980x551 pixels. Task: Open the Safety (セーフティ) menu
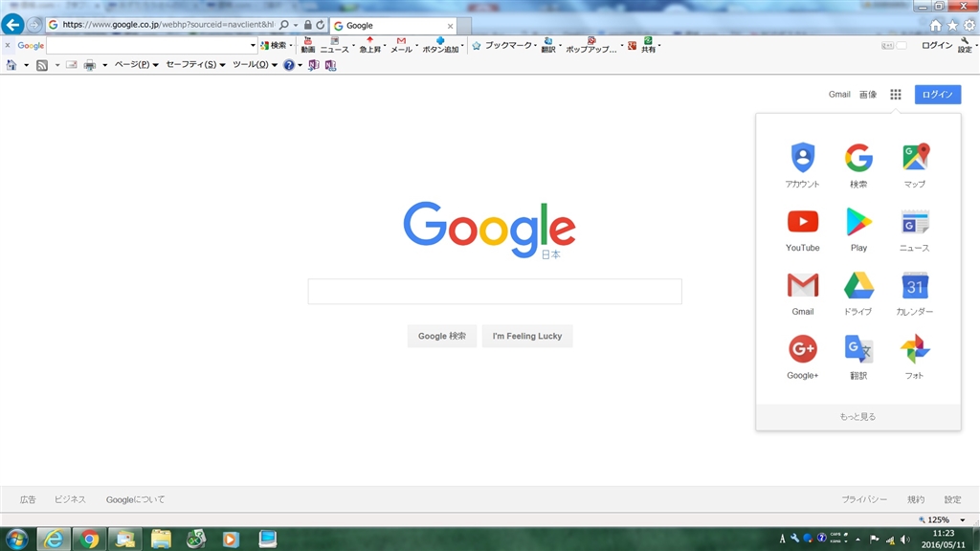[195, 64]
